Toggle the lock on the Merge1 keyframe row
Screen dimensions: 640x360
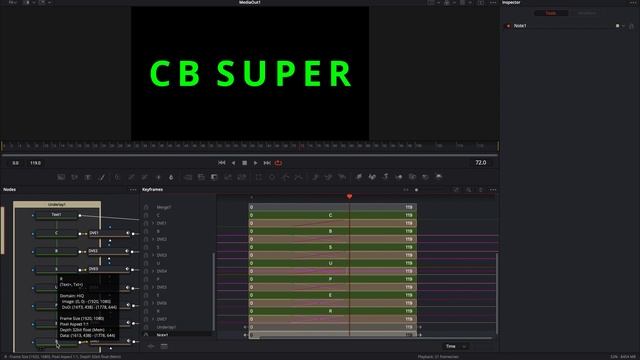[x=146, y=207]
